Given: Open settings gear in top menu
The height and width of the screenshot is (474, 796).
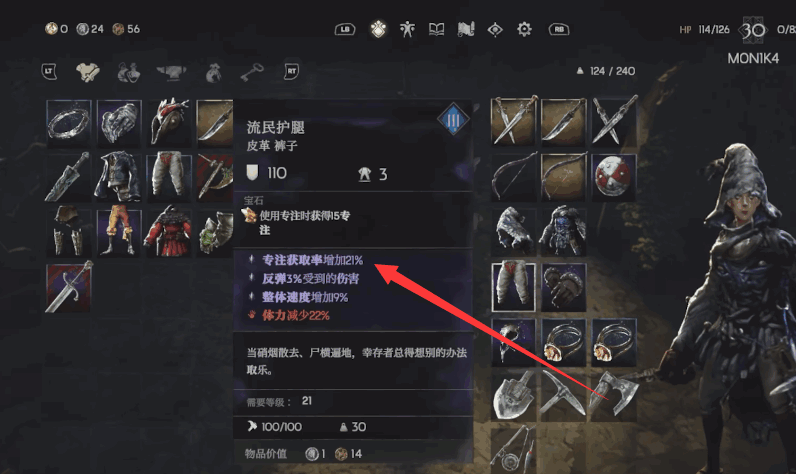Looking at the screenshot, I should pos(524,29).
